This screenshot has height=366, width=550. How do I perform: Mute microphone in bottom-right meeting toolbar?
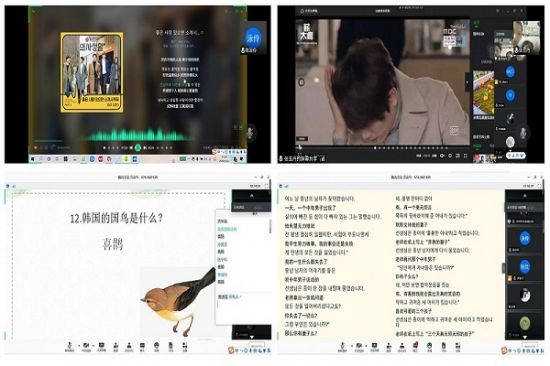tap(343, 346)
